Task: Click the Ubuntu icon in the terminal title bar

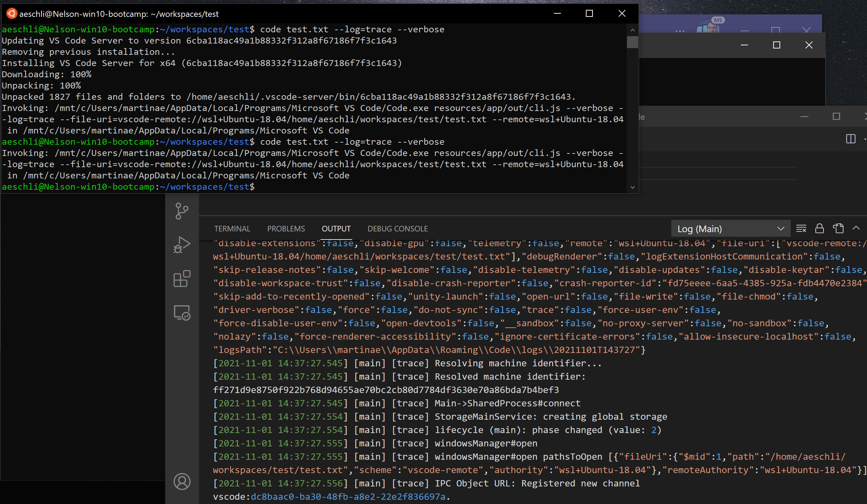Action: tap(12, 13)
